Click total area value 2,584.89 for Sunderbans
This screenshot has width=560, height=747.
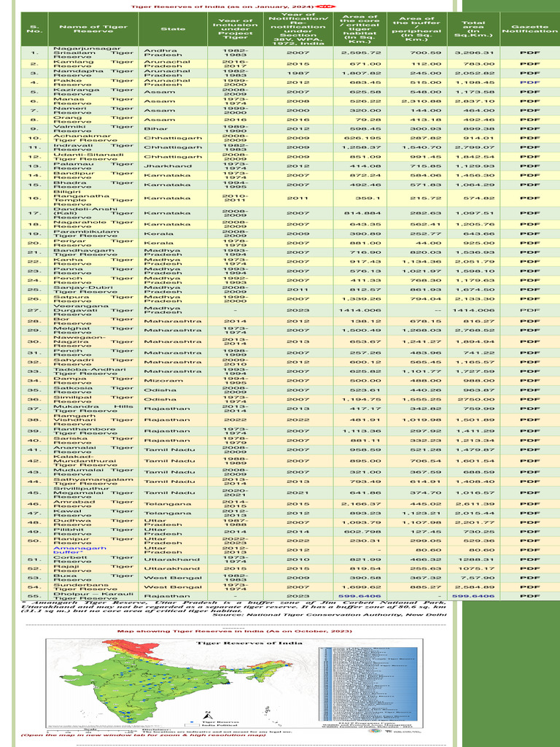(474, 587)
